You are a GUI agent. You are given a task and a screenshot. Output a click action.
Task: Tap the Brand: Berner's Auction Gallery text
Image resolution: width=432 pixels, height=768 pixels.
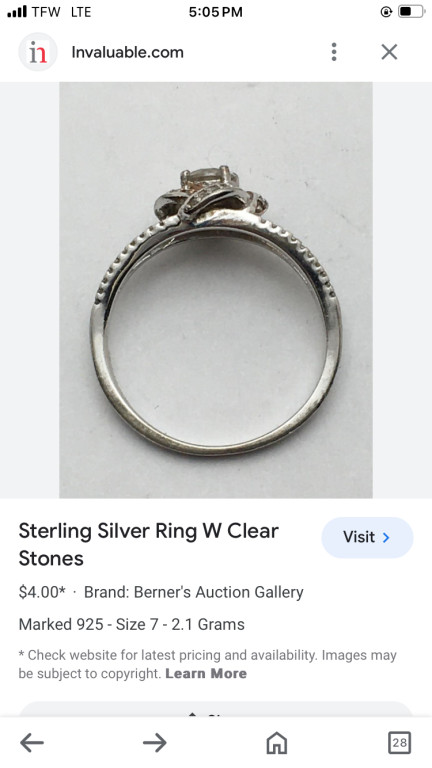click(x=193, y=592)
